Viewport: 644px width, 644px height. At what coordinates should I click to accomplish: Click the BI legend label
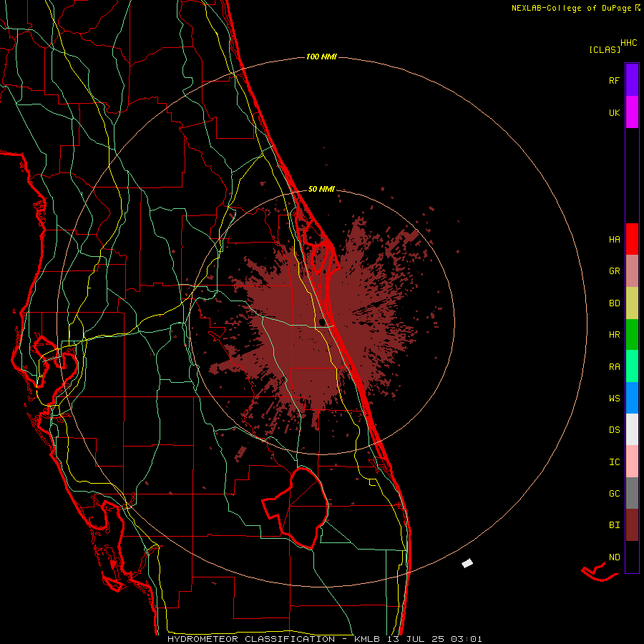(614, 525)
